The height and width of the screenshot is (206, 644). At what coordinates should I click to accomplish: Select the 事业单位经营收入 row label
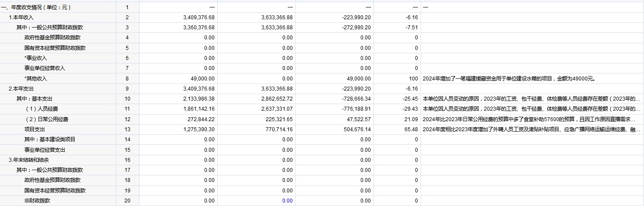tap(45, 68)
